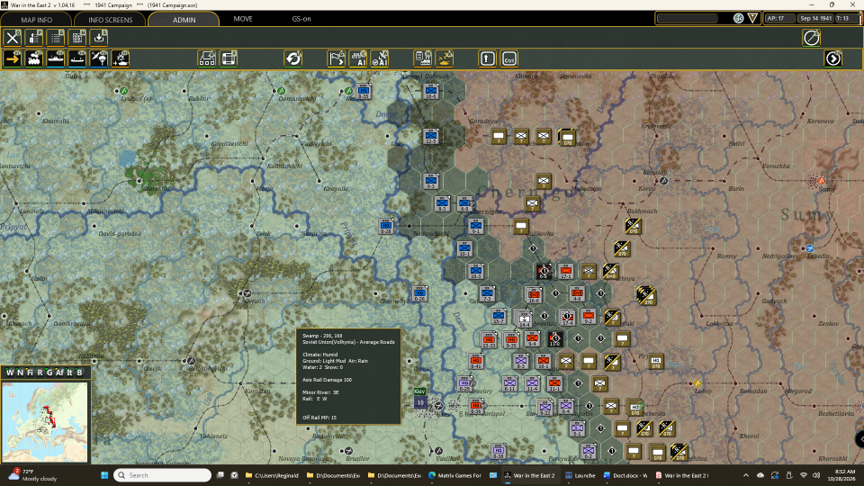Viewport: 864px width, 486px height.
Task: Select naval transport mode ship icon
Action: point(56,58)
